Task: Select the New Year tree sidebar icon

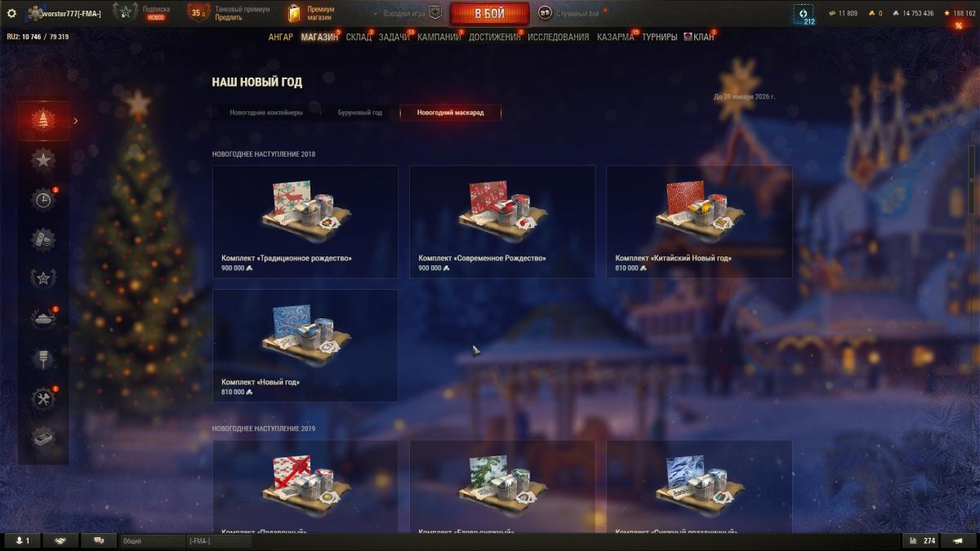Action: [43, 121]
